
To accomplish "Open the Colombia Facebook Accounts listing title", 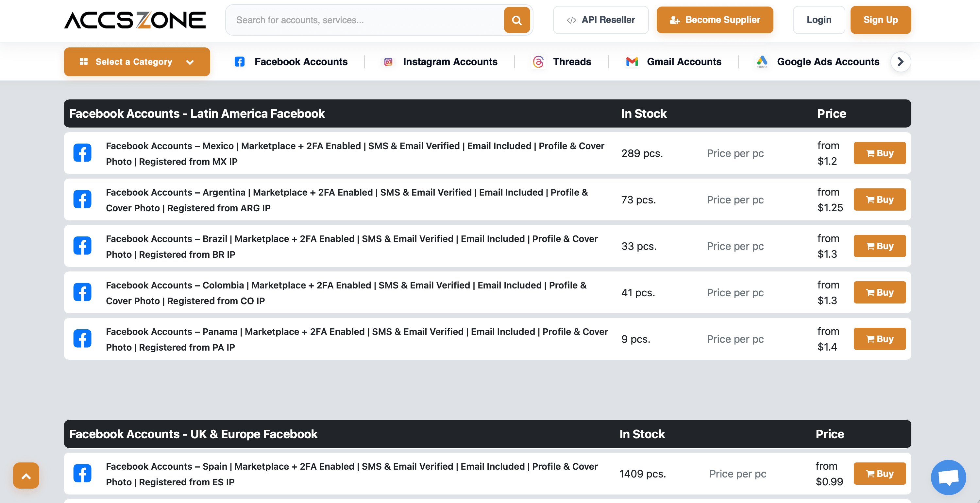I will 346,293.
